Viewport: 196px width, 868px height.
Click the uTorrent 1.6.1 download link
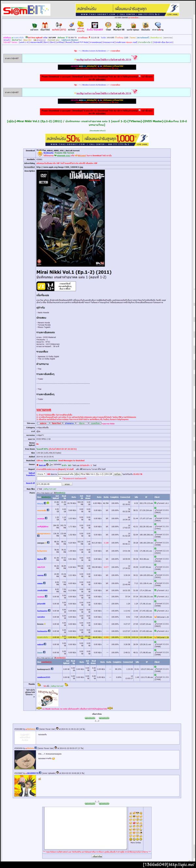(x=63, y=156)
